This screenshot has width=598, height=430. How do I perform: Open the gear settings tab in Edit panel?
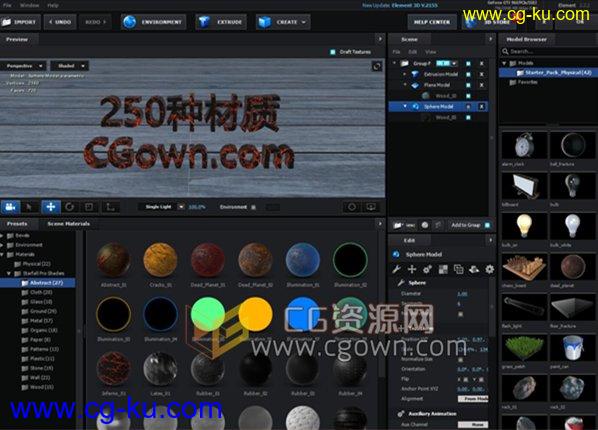(489, 269)
